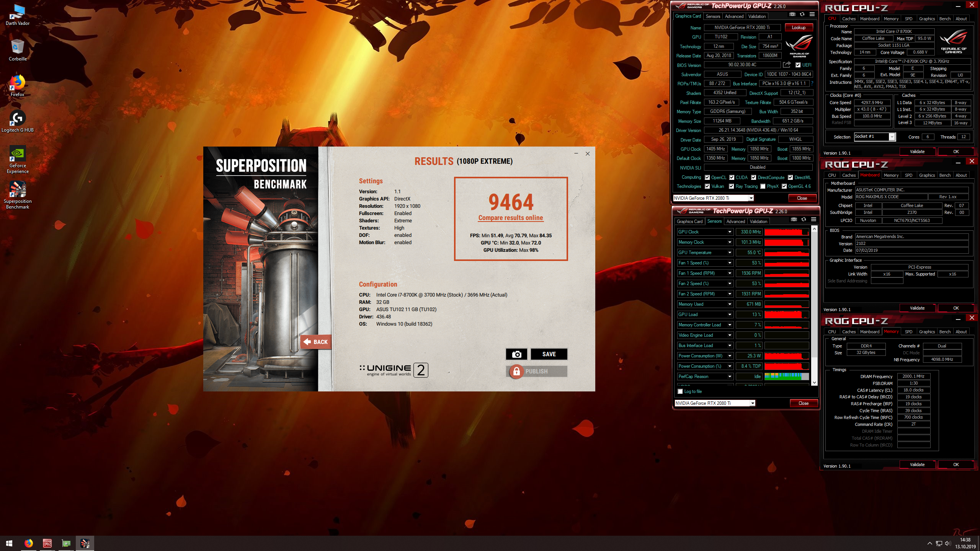Click the PUBLISH button in Superposition
The height and width of the screenshot is (551, 980).
(537, 371)
